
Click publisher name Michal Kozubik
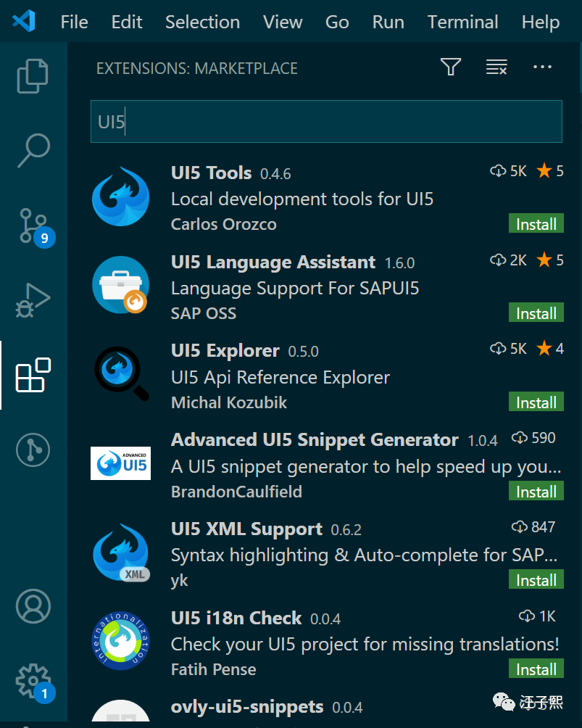point(229,402)
